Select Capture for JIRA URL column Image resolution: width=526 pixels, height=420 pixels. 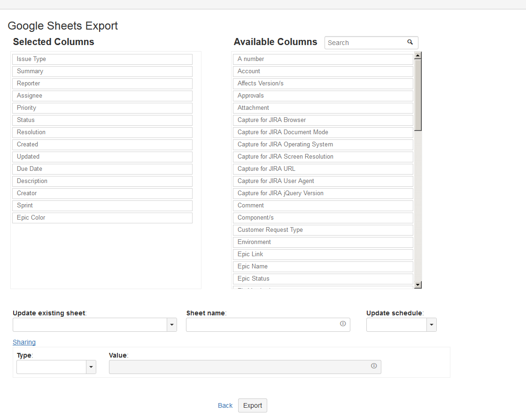point(323,169)
